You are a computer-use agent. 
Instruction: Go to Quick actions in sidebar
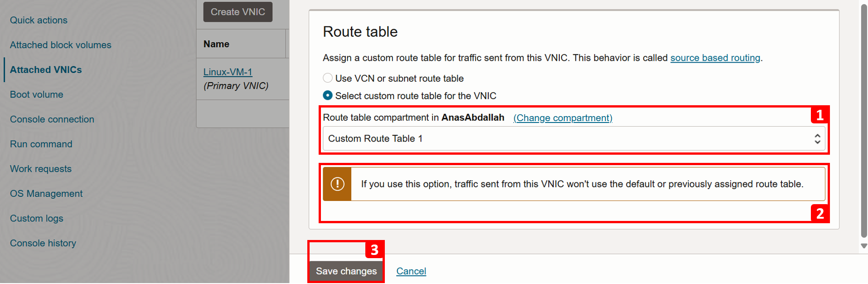[39, 20]
